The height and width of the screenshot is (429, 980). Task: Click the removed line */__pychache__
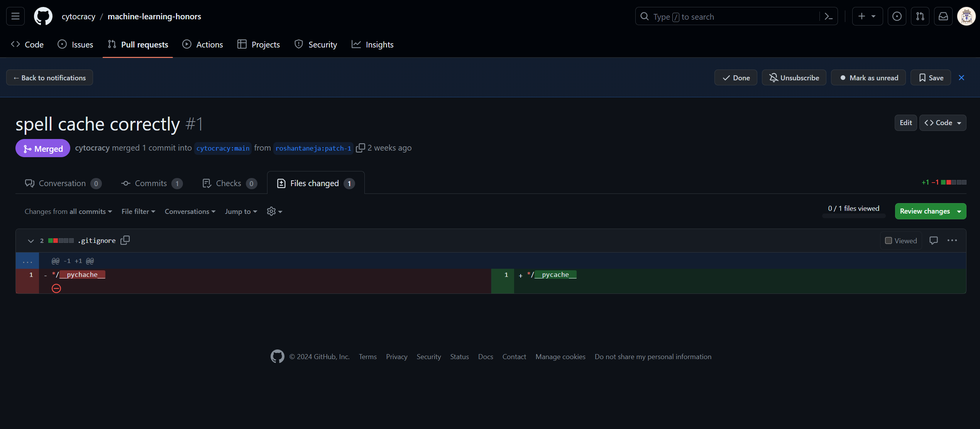(x=78, y=275)
